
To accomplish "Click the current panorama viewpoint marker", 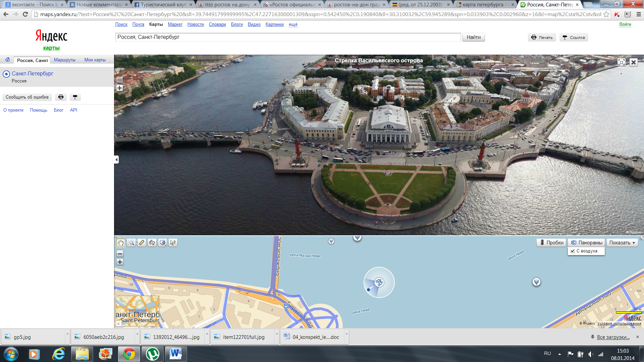I will click(379, 282).
